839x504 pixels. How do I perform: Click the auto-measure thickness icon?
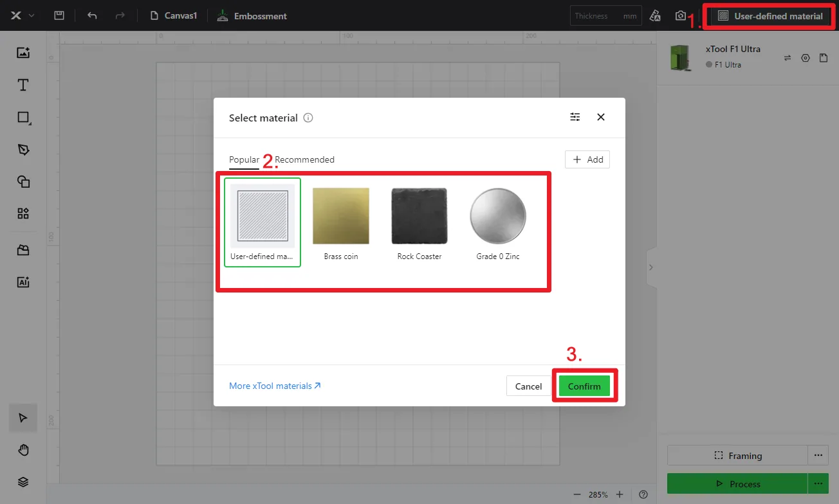coord(655,15)
